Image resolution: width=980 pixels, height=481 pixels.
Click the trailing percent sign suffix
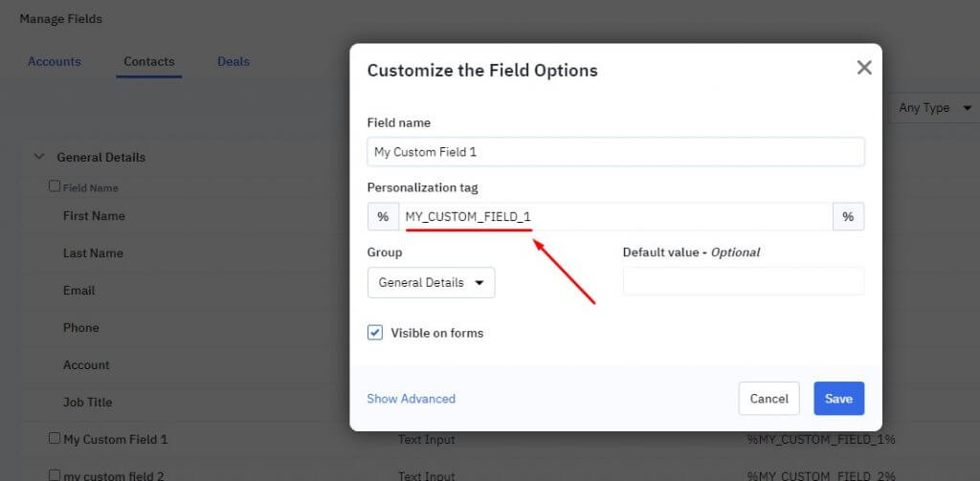click(x=848, y=217)
